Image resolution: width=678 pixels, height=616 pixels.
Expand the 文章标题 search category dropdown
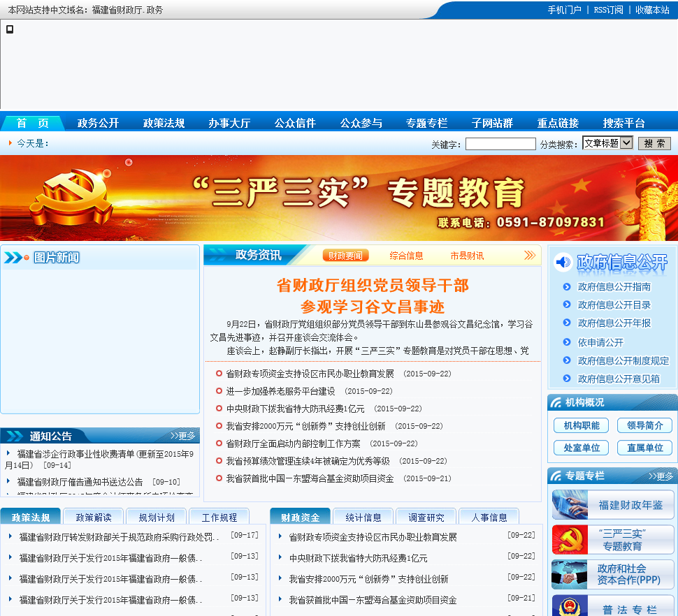coord(608,143)
